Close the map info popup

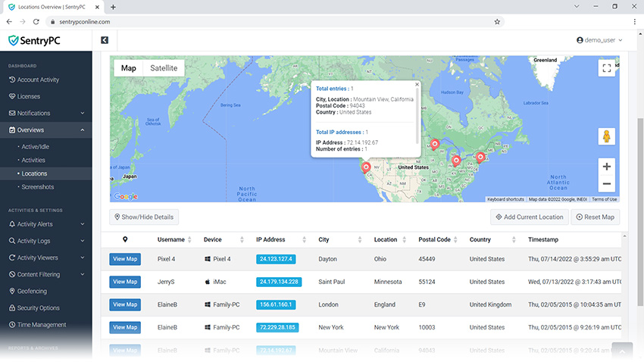pyautogui.click(x=416, y=85)
